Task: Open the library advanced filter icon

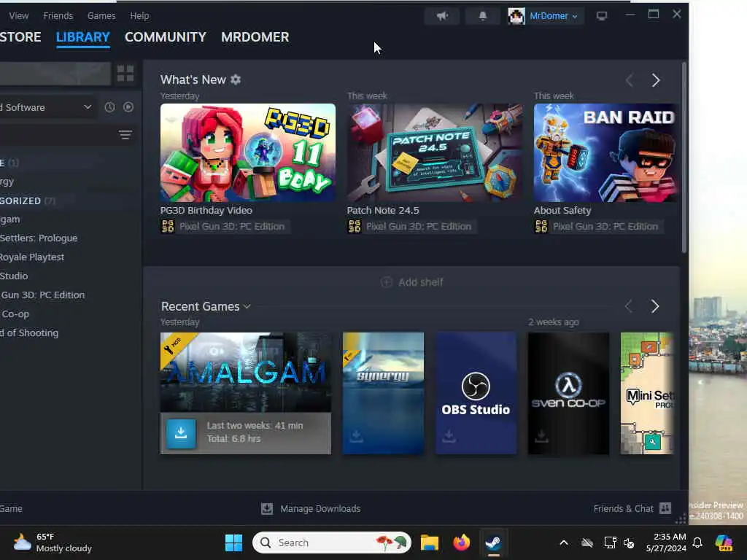Action: [x=125, y=135]
